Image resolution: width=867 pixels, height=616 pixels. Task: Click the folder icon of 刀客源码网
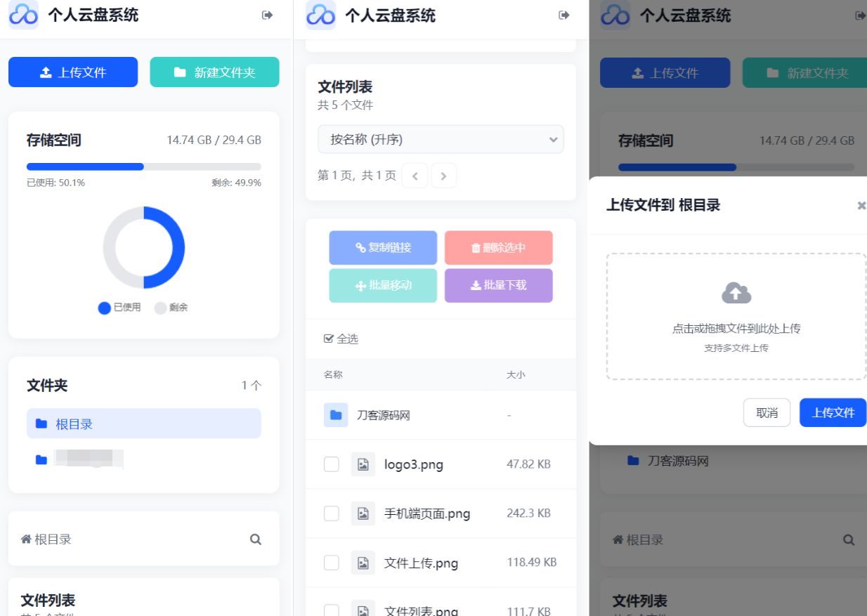coord(337,415)
